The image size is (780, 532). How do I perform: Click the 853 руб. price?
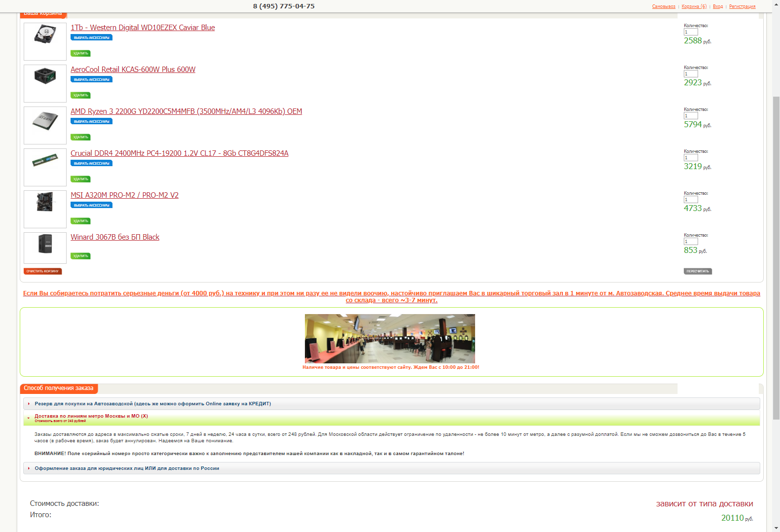point(695,250)
